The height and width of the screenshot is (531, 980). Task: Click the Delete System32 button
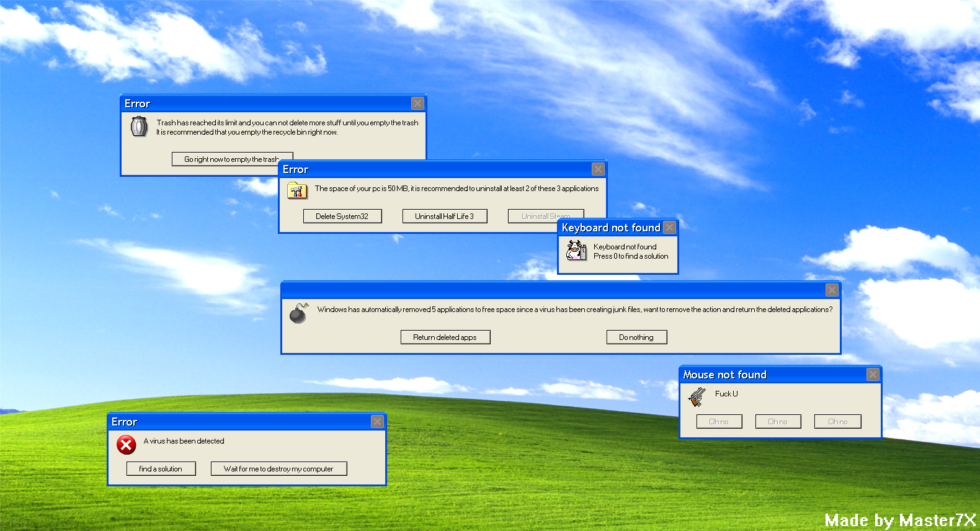342,216
